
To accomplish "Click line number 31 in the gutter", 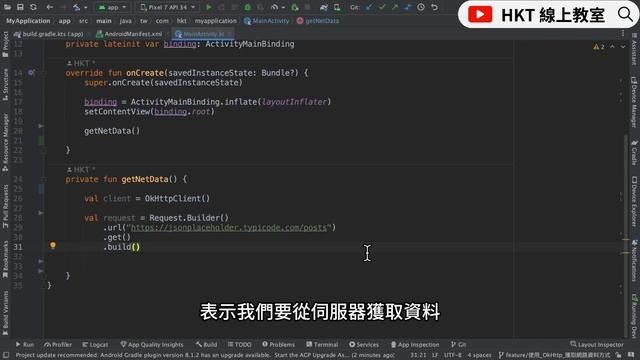I will click(x=18, y=247).
